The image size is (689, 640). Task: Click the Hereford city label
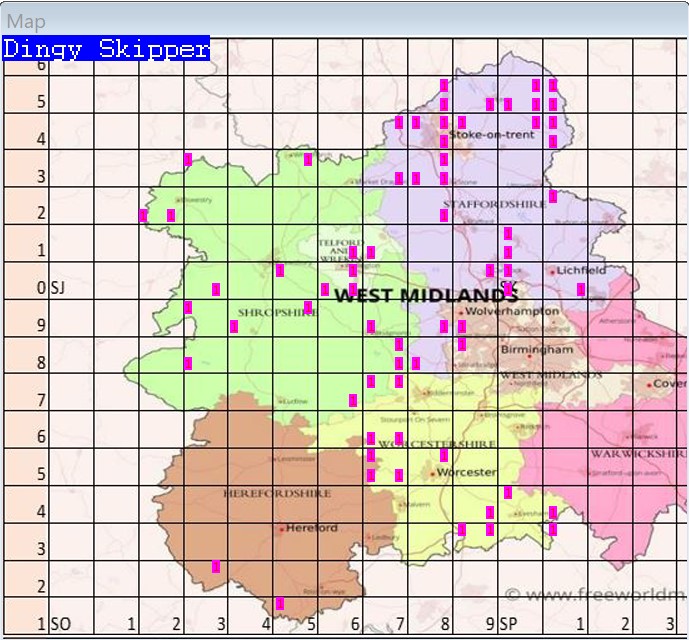312,528
